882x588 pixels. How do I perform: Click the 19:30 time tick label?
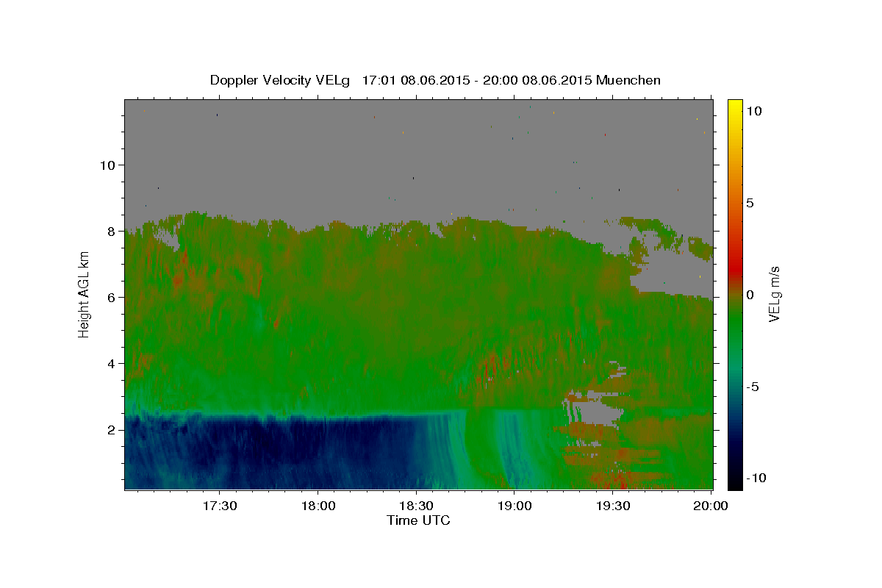pyautogui.click(x=613, y=506)
